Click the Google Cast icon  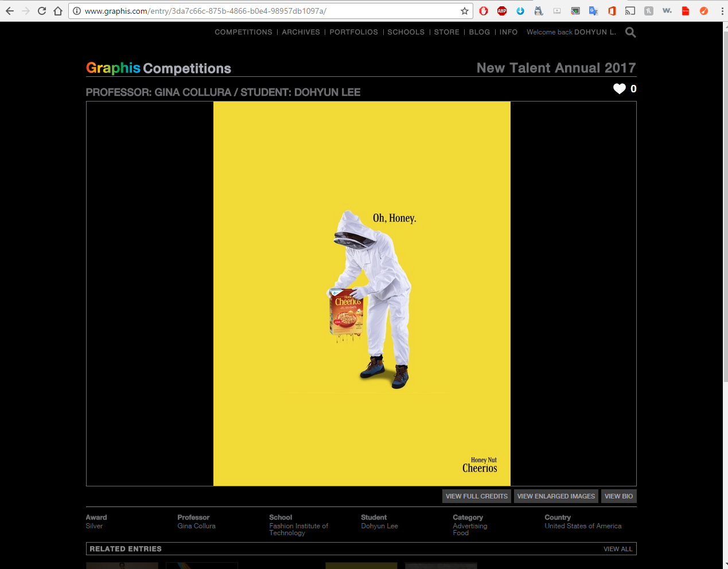[x=630, y=11]
